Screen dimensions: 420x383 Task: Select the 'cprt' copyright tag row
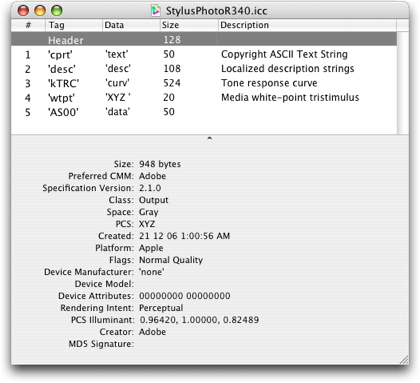point(204,54)
